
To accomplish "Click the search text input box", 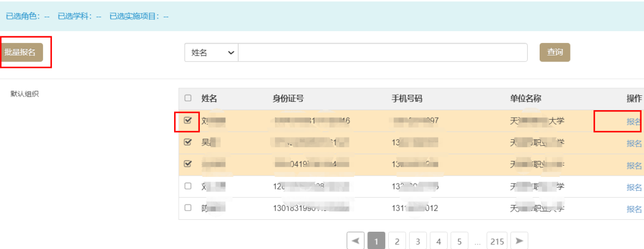I will click(383, 52).
